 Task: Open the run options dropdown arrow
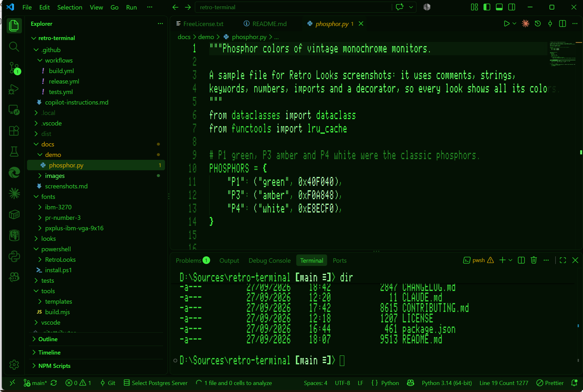coord(514,24)
